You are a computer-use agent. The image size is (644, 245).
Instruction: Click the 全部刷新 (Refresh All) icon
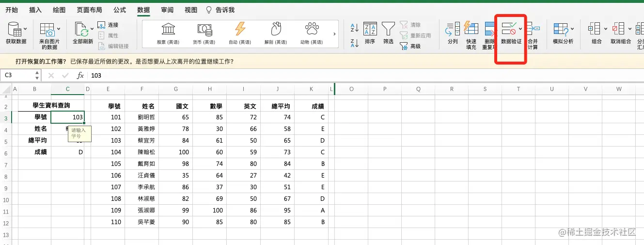pos(81,30)
